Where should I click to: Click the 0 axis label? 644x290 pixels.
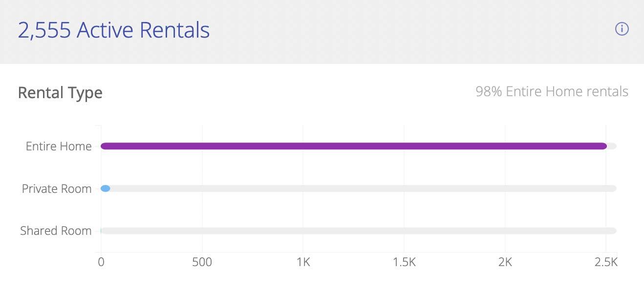(101, 262)
